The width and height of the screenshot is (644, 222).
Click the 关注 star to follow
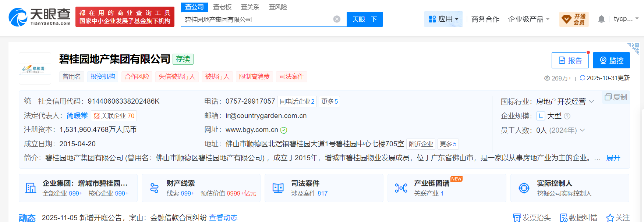(x=618, y=218)
